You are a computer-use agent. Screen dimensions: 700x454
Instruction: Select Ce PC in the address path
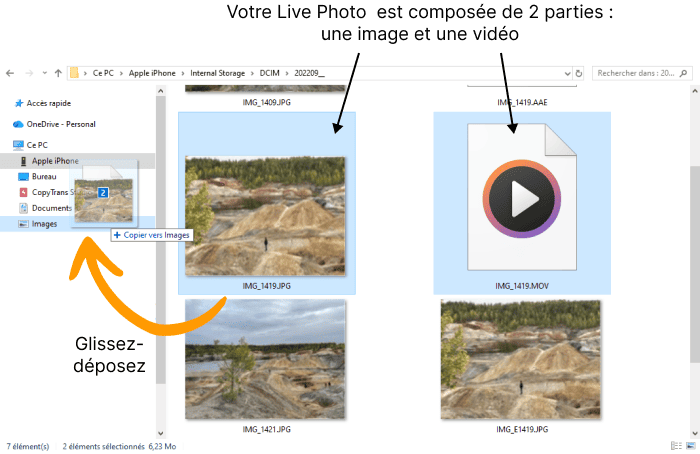[x=103, y=73]
